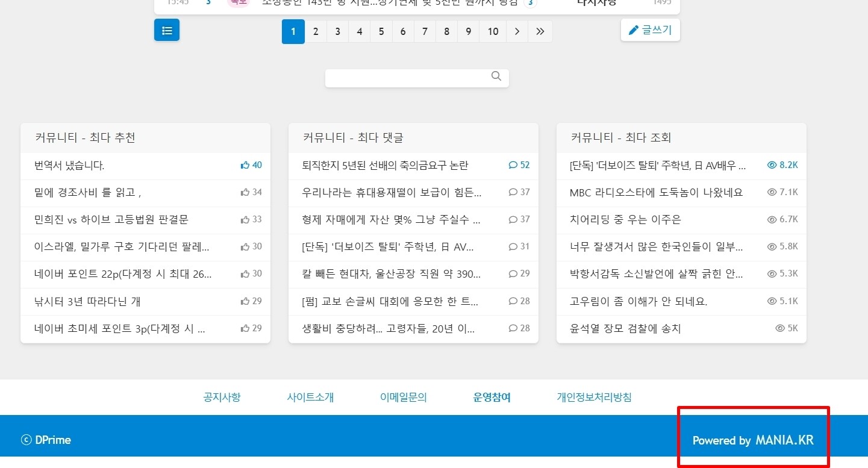Open 공지사항 footer link
The height and width of the screenshot is (468, 868).
click(x=222, y=397)
